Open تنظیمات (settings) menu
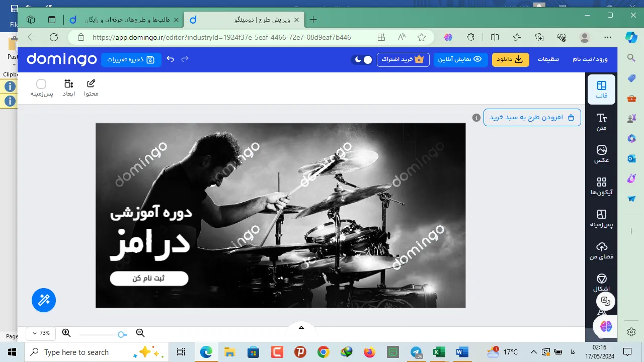This screenshot has width=644, height=362. pyautogui.click(x=548, y=59)
